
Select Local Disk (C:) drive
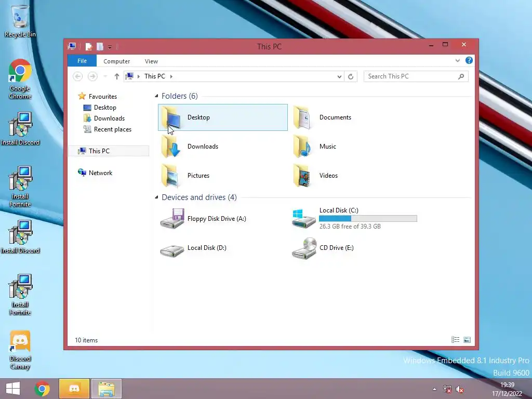(x=354, y=218)
